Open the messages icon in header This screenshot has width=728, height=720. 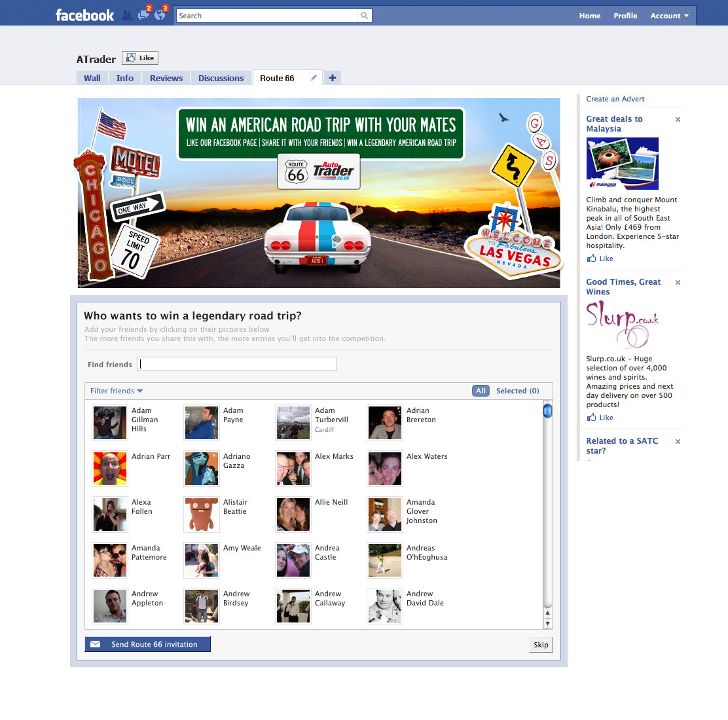tap(143, 15)
